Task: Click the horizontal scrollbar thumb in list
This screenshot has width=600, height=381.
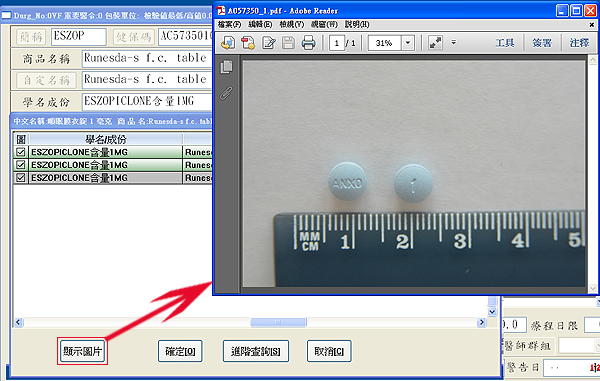Action: tap(279, 322)
